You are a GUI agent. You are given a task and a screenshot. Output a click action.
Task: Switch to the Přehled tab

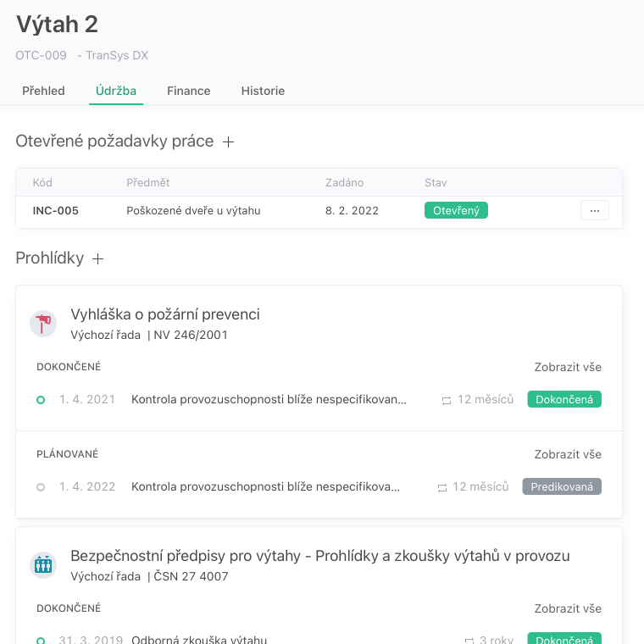[43, 91]
